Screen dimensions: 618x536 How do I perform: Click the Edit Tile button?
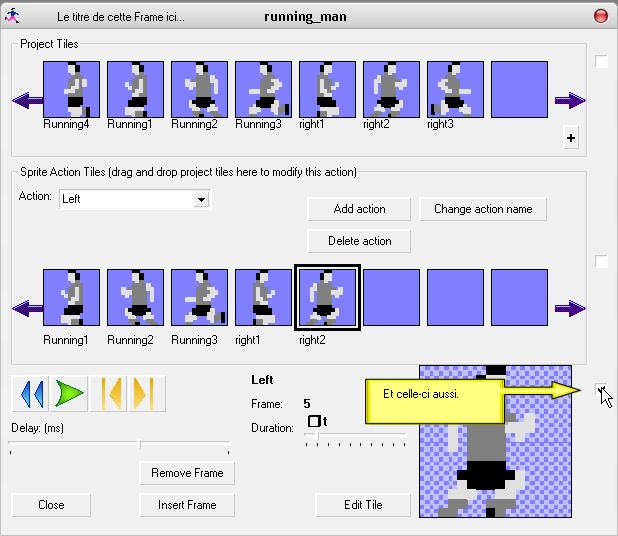(x=362, y=505)
